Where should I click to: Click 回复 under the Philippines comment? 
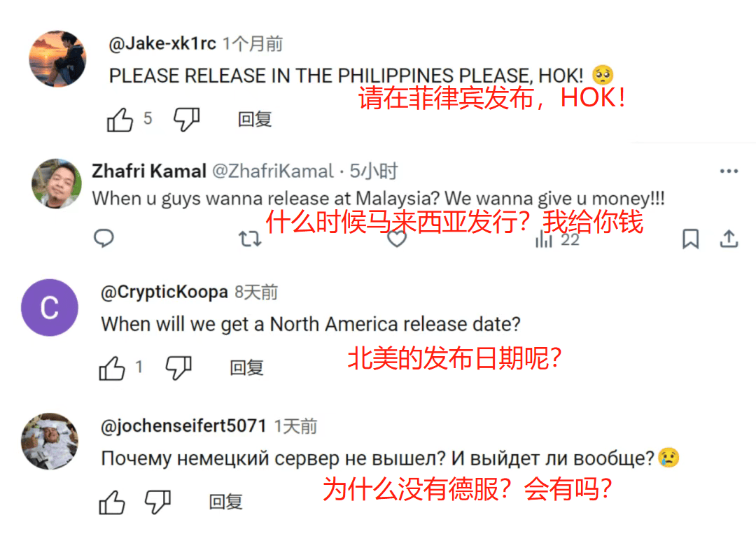click(x=255, y=119)
